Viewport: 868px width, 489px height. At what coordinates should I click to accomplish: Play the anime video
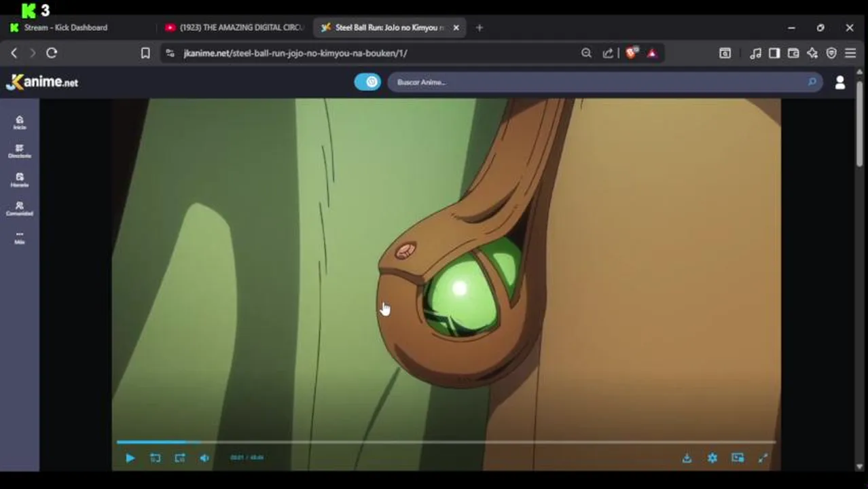tap(130, 458)
